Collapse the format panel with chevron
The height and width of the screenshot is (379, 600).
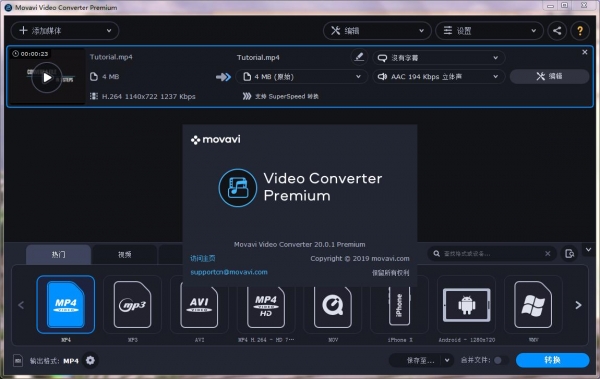pyautogui.click(x=589, y=250)
